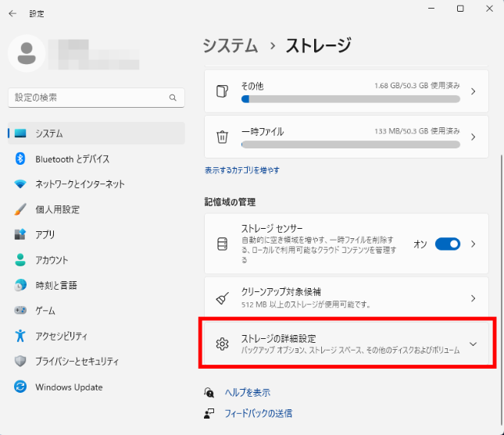Viewport: 504px width, 435px height.
Task: Go to システム breadcrumb
Action: click(231, 45)
